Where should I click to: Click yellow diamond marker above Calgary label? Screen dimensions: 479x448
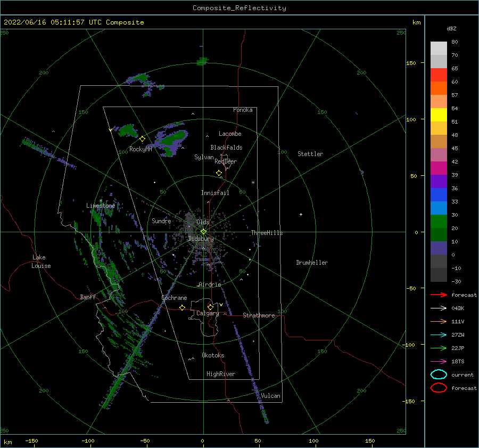pyautogui.click(x=210, y=307)
